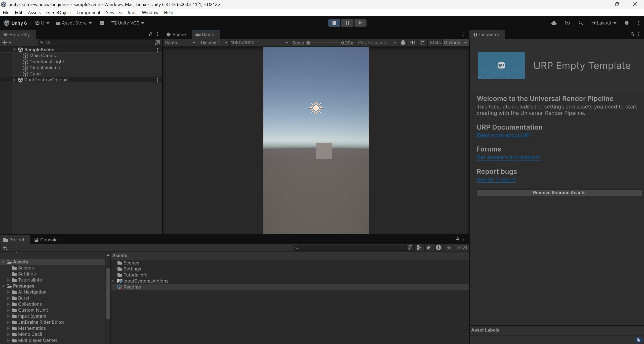Adjust the Game view Scale slider

(x=308, y=43)
